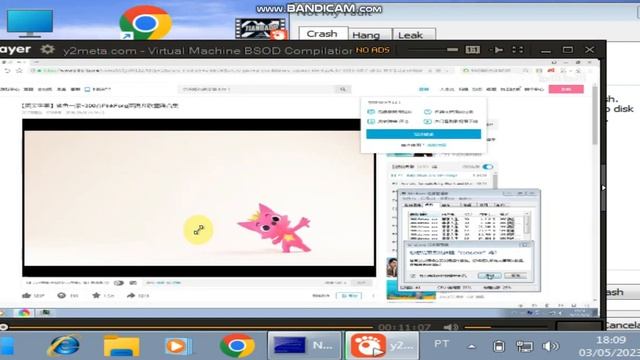The width and height of the screenshot is (640, 360).
Task: Click the star favorite icon under video
Action: (x=96, y=295)
